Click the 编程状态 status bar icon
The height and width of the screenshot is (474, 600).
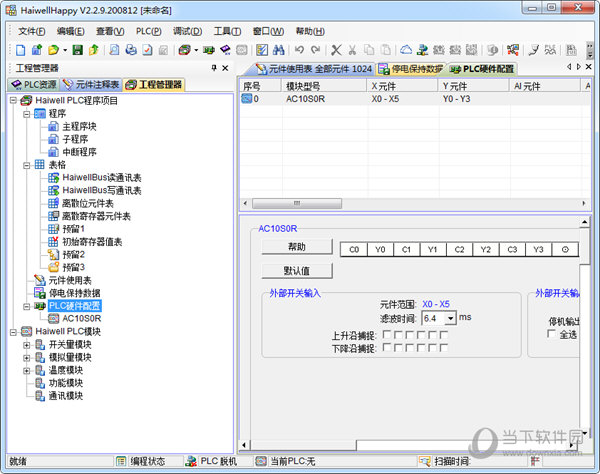coord(121,461)
